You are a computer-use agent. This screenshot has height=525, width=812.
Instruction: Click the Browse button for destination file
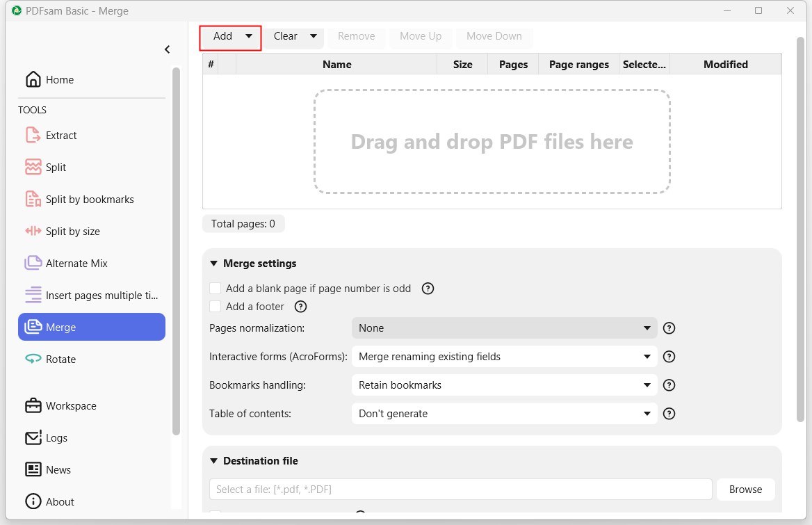(745, 489)
